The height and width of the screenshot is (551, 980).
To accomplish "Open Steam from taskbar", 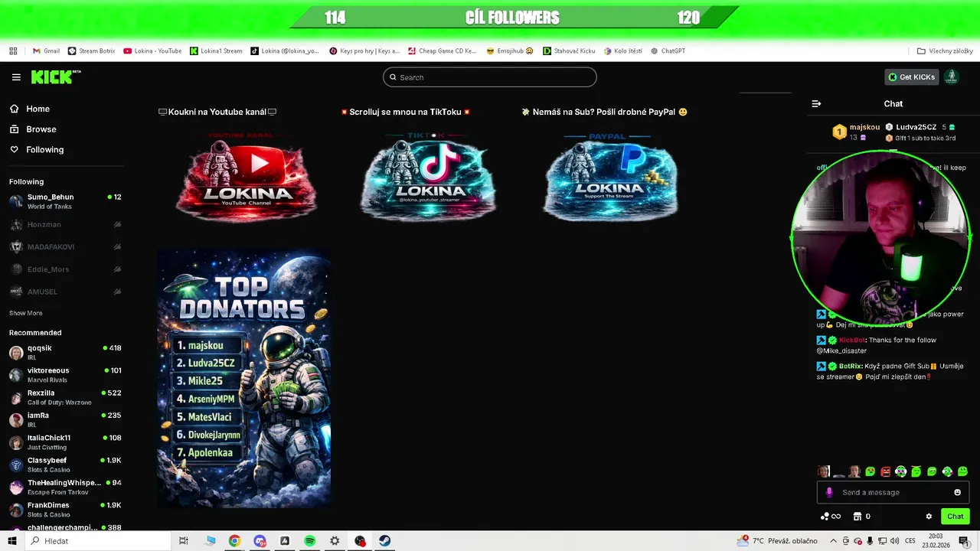I will [x=384, y=541].
